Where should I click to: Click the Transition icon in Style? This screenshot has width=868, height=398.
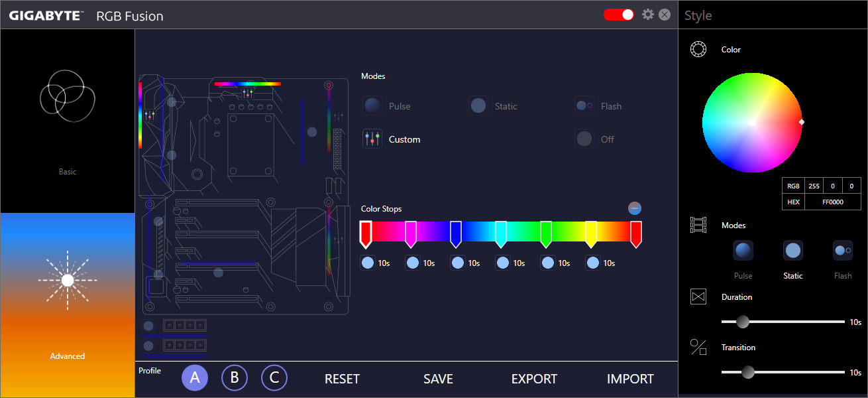(x=698, y=347)
